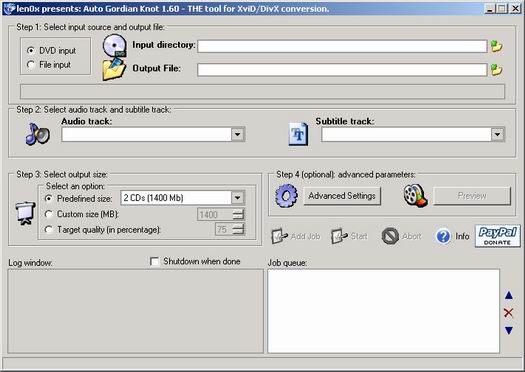Screen dimensions: 525x372
Task: Click the PayPal Donate button
Action: click(x=498, y=236)
